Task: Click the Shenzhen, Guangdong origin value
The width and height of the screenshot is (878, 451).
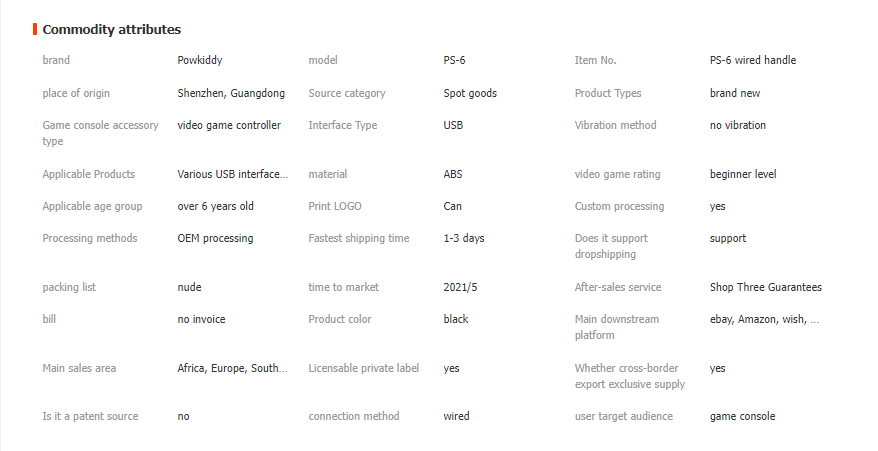Action: coord(231,94)
